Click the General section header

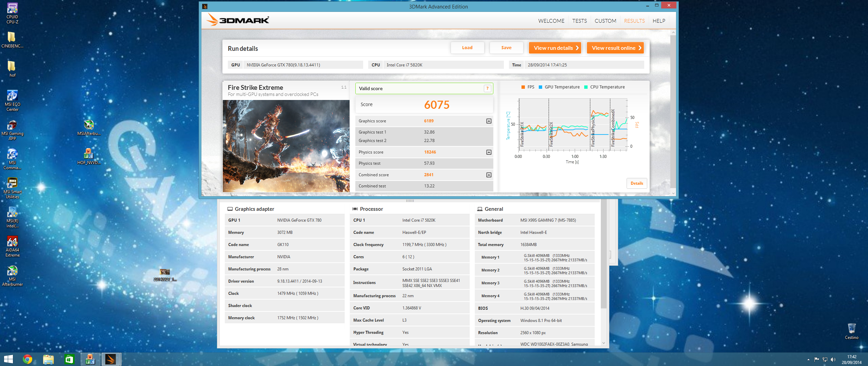coord(490,209)
